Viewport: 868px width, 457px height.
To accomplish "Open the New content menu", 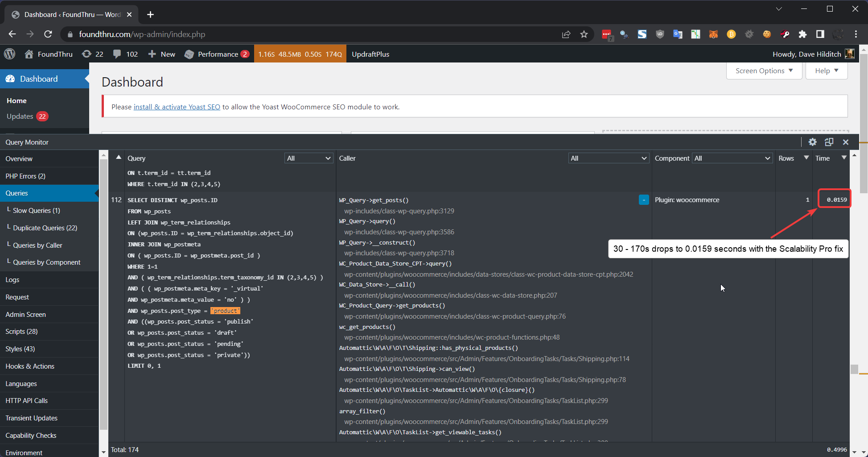I will [x=161, y=54].
